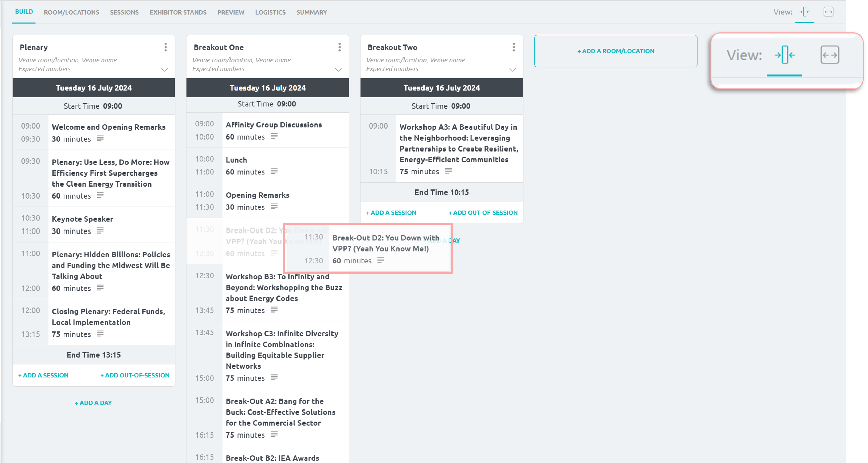
Task: Open notes icon for Workshop B3 session
Action: pyautogui.click(x=274, y=310)
